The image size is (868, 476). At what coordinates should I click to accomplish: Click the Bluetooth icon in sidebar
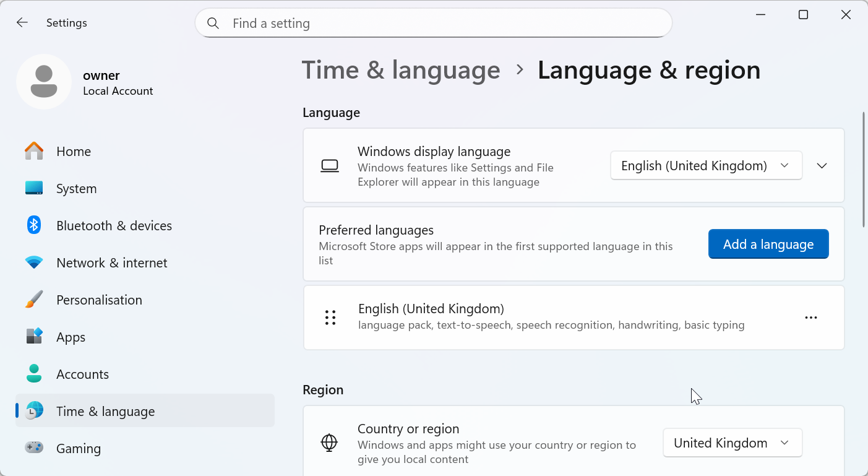34,225
